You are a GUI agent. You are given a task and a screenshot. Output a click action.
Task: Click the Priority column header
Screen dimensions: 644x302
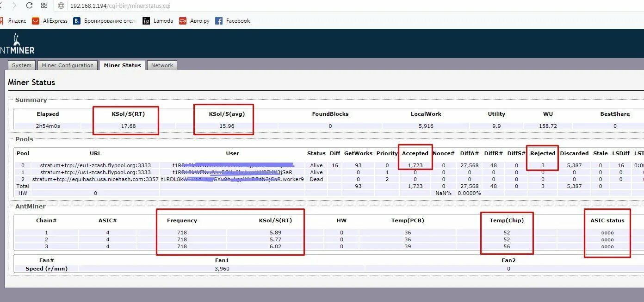pos(387,153)
